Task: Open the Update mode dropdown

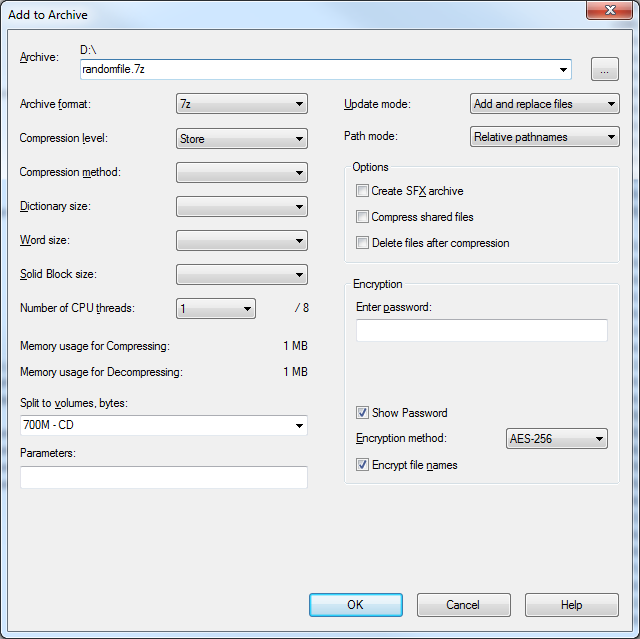Action: [x=544, y=104]
